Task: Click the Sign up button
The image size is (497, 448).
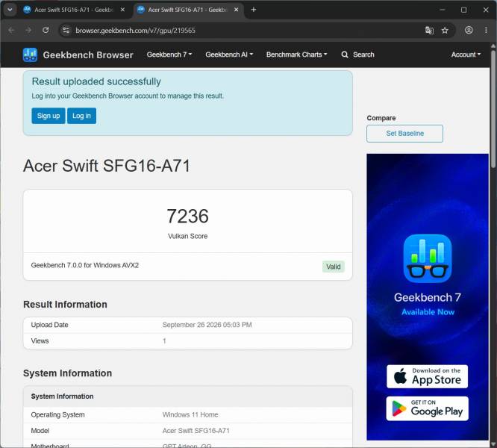Action: [x=49, y=116]
